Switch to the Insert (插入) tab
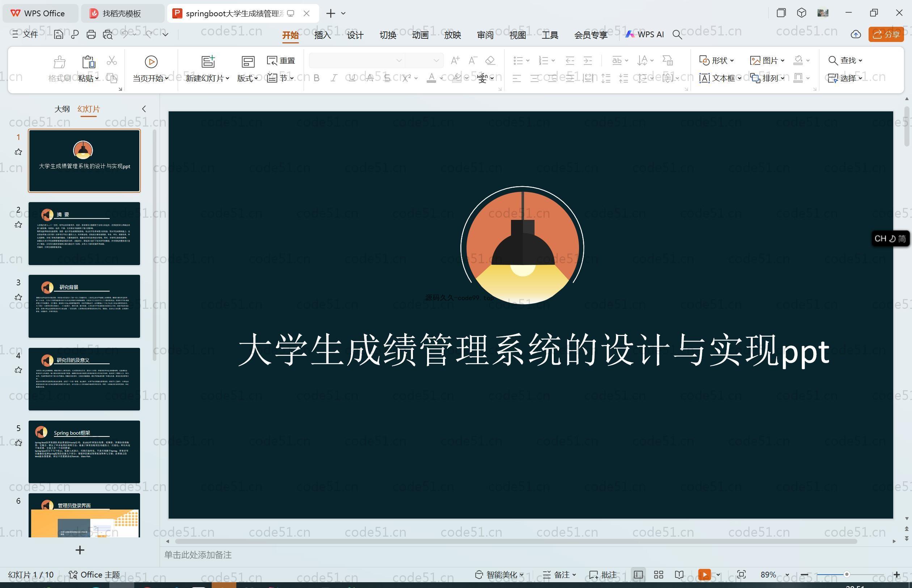This screenshot has width=912, height=588. 322,35
